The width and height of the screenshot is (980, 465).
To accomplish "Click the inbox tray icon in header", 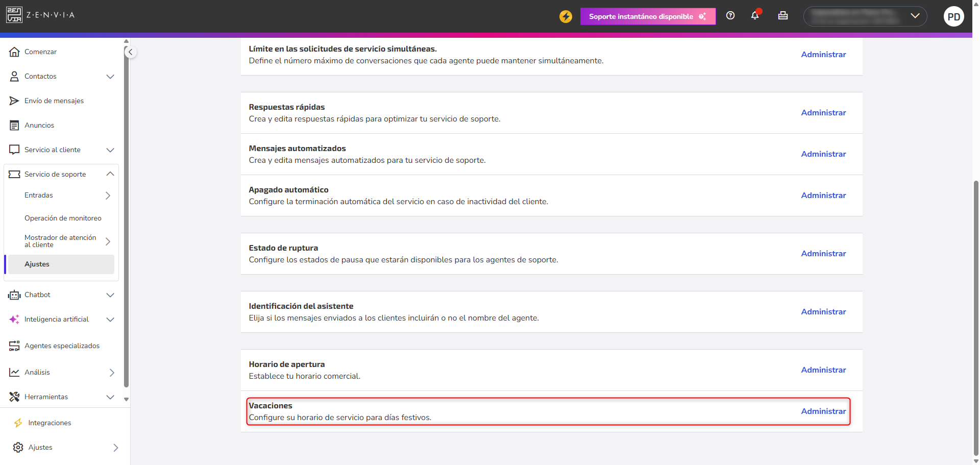I will coord(783,16).
